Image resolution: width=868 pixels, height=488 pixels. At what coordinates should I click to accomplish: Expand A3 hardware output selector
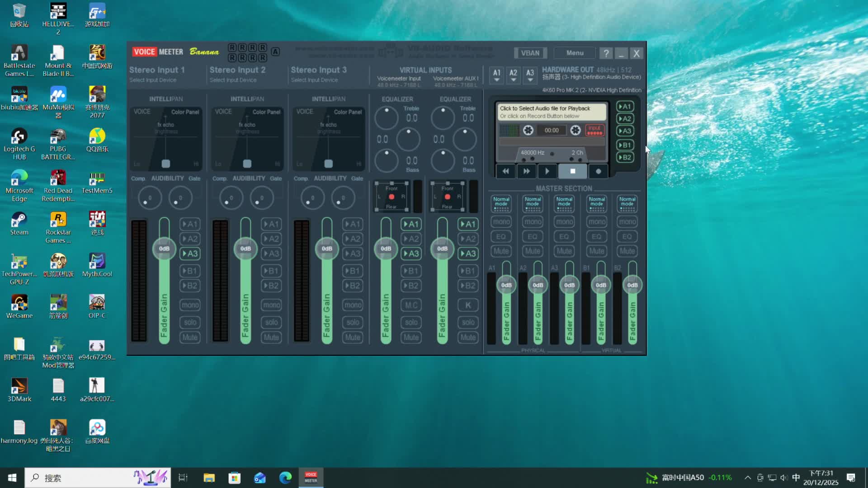[530, 75]
